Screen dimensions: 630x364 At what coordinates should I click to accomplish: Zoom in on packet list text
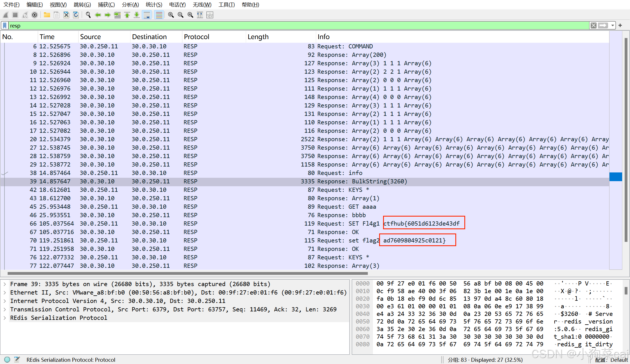[171, 15]
